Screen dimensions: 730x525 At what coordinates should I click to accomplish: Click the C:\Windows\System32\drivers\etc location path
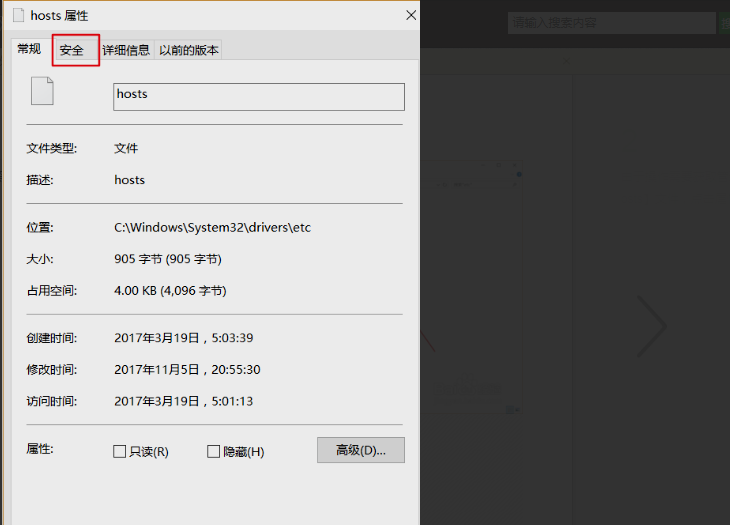[x=212, y=228]
